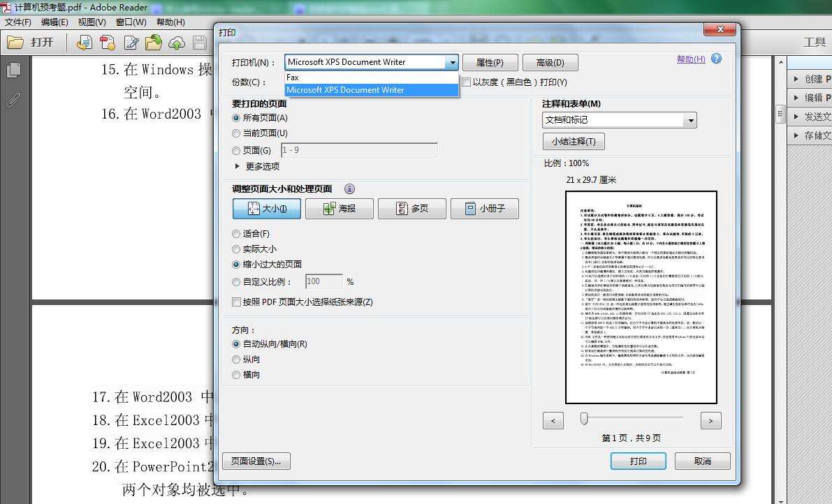832x504 pixels.
Task: Open the 帮助(H) help link in dialog
Action: click(691, 59)
